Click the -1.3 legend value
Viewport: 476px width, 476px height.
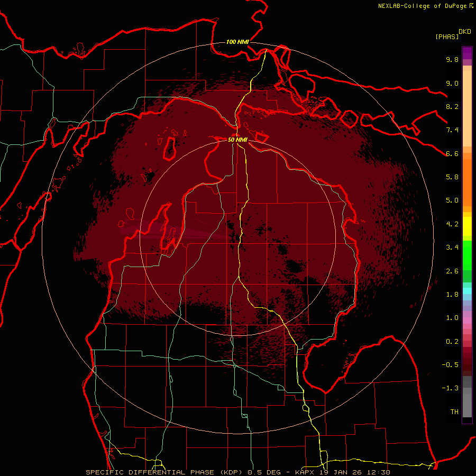[x=450, y=388]
